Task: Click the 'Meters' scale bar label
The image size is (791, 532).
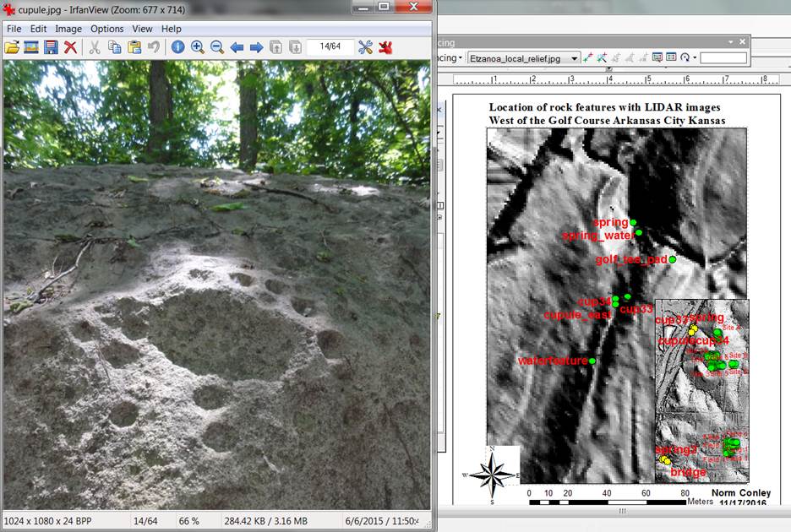Action: click(x=701, y=502)
